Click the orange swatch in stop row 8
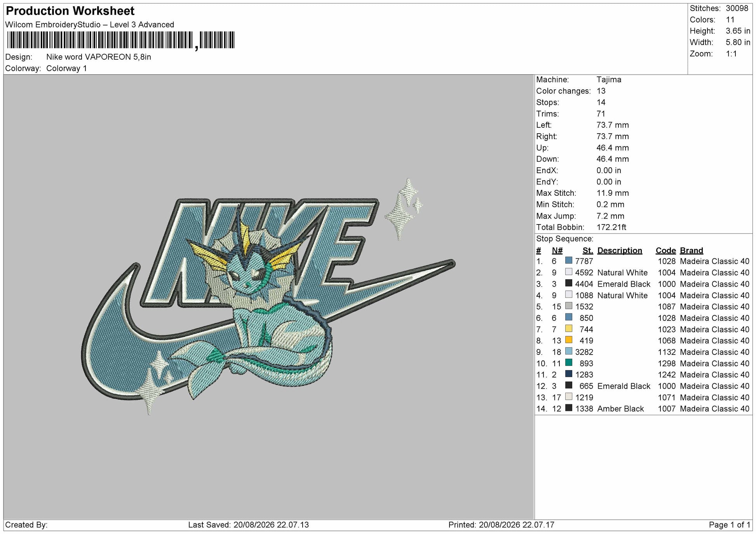756x534 pixels. tap(569, 340)
